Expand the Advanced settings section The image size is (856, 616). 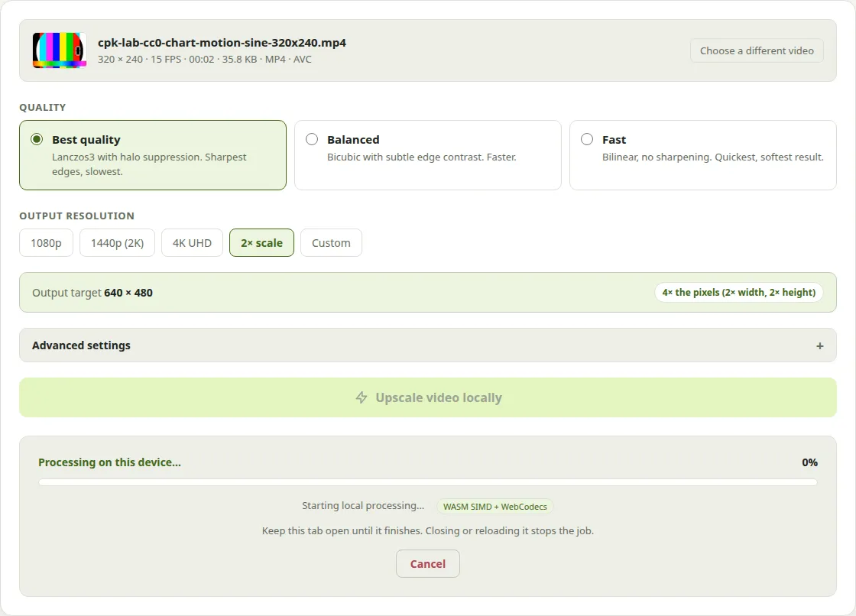pyautogui.click(x=428, y=345)
